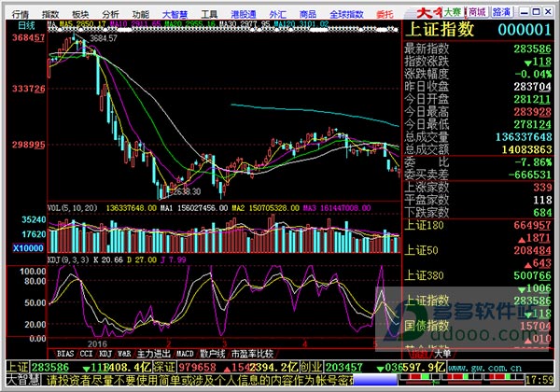560x392 pixels.
Task: Click the 3684.57 high price marker
Action: (x=104, y=38)
